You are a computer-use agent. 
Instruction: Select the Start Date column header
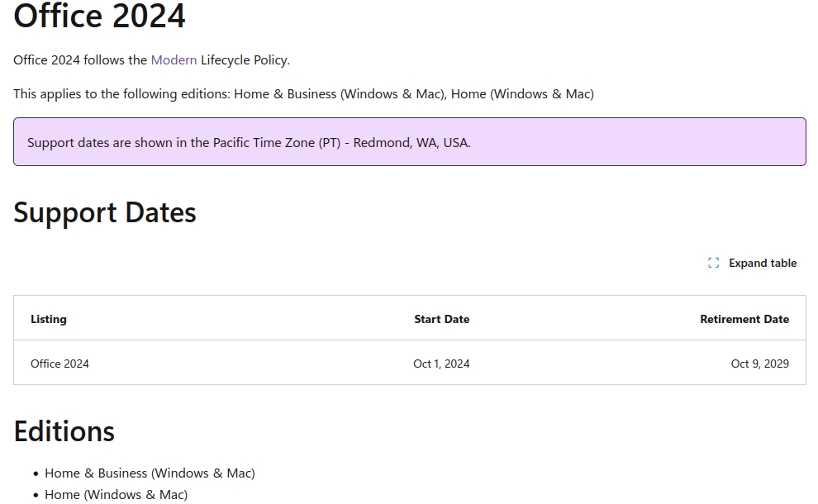point(441,319)
